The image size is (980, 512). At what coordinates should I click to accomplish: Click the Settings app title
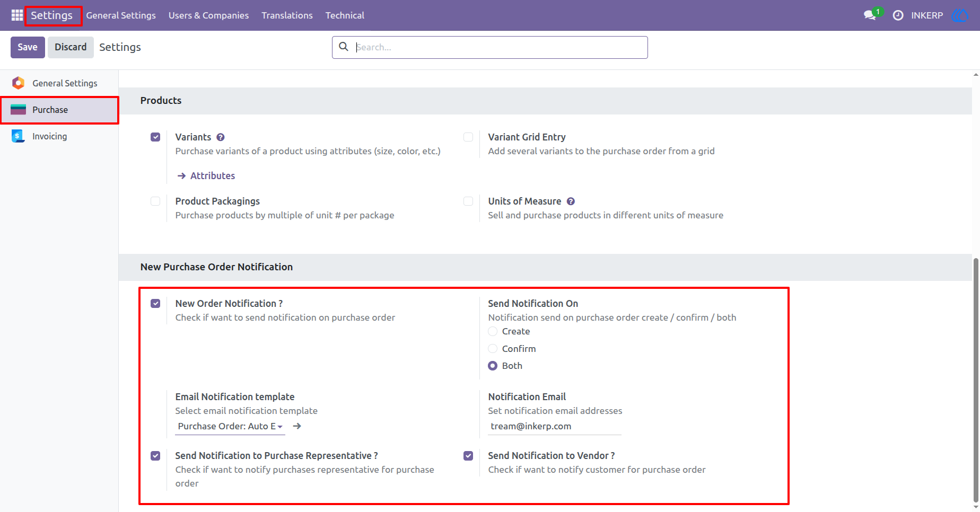52,15
